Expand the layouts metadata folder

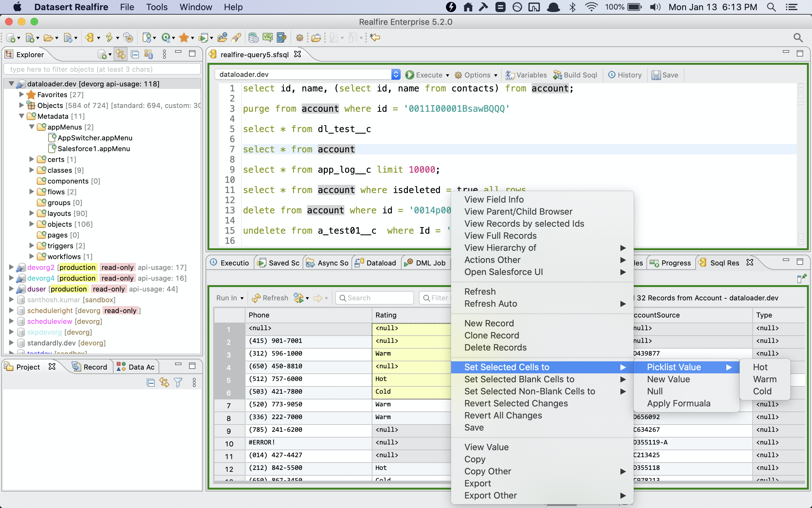tap(31, 213)
